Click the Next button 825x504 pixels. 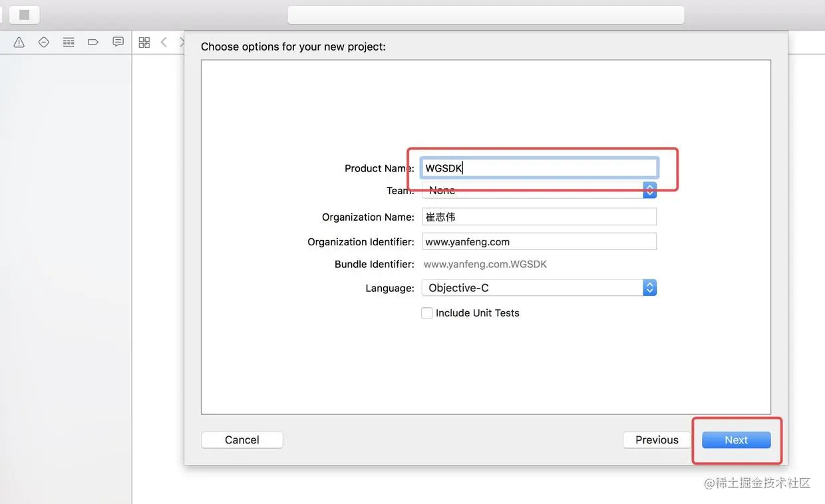tap(737, 440)
